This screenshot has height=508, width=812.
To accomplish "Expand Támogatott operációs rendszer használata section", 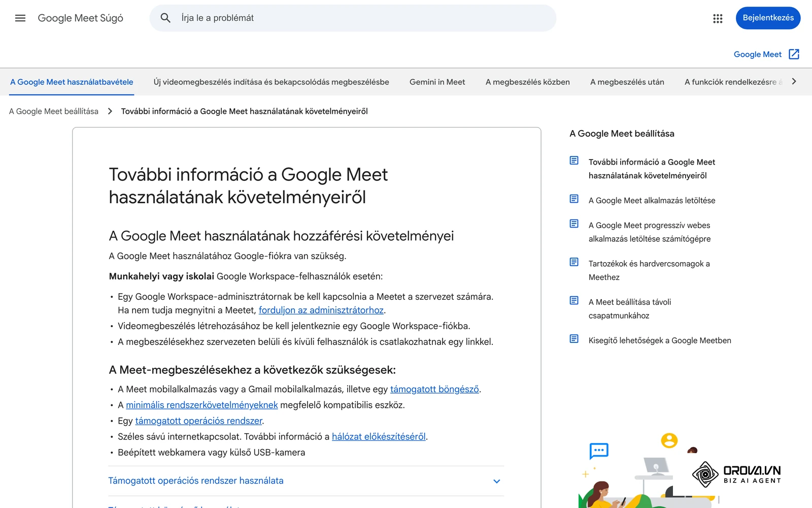I will [306, 481].
